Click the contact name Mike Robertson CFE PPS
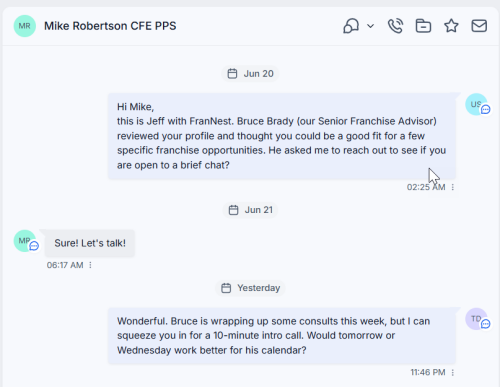 (110, 26)
